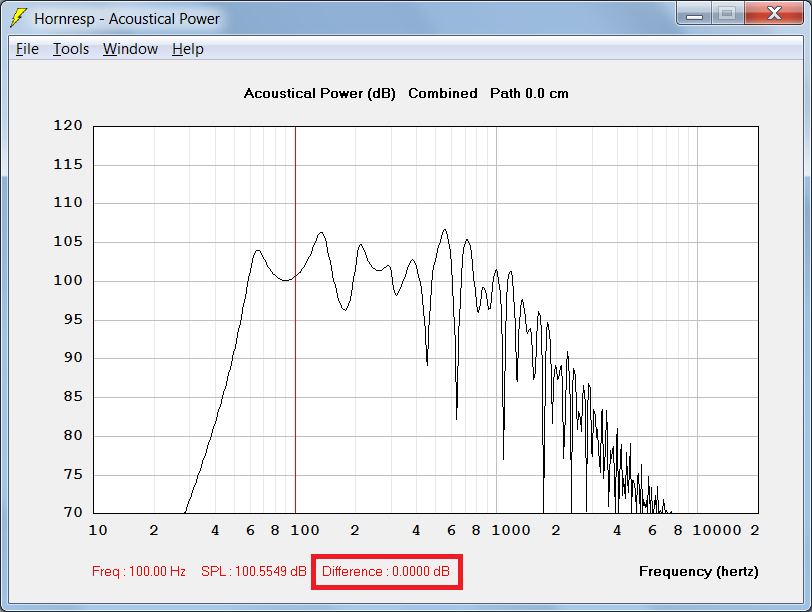Viewport: 812px width, 612px height.
Task: Click the 115 dB y-axis label
Action: [x=68, y=164]
